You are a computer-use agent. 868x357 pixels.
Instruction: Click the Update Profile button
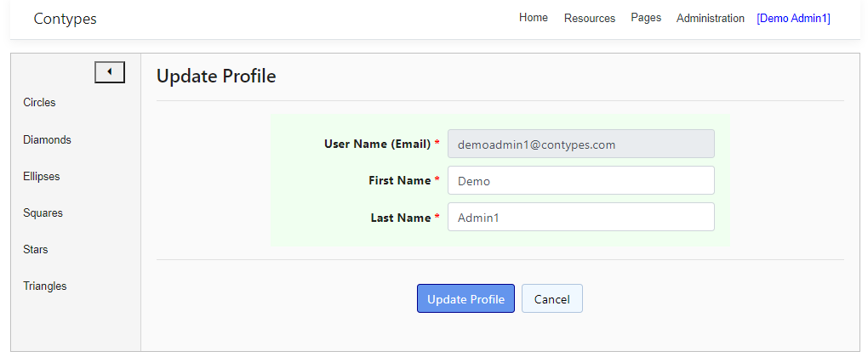465,298
